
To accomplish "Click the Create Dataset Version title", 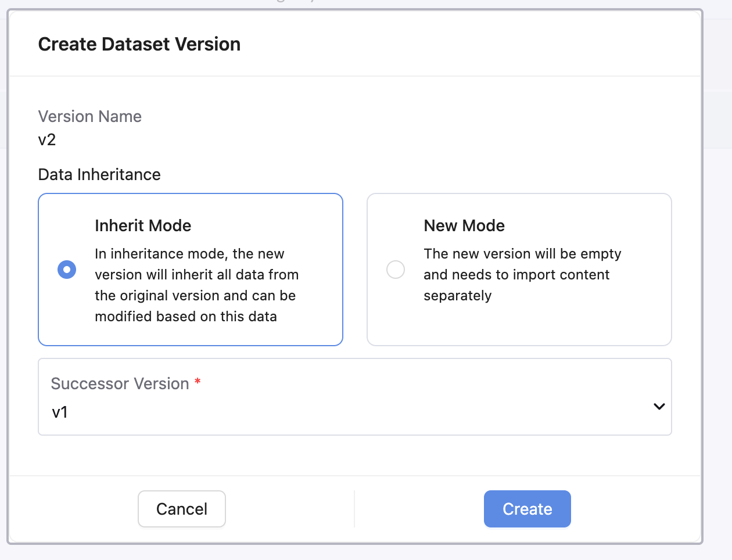I will [139, 44].
